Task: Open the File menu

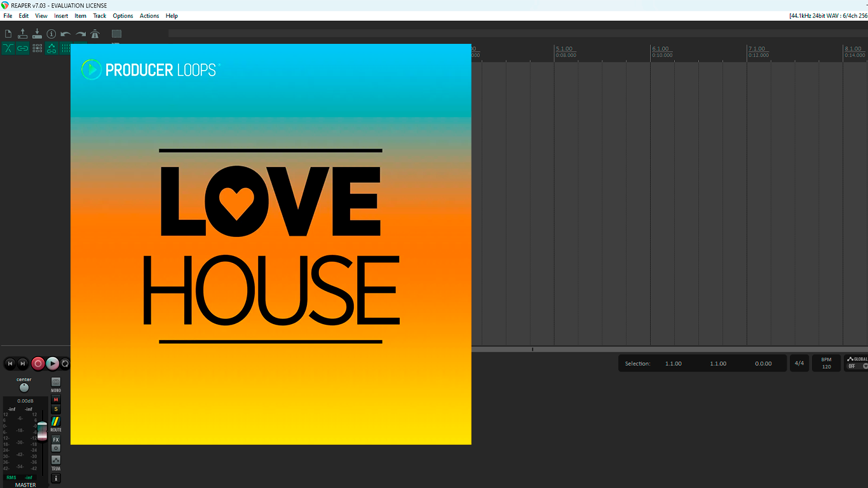Action: (8, 16)
